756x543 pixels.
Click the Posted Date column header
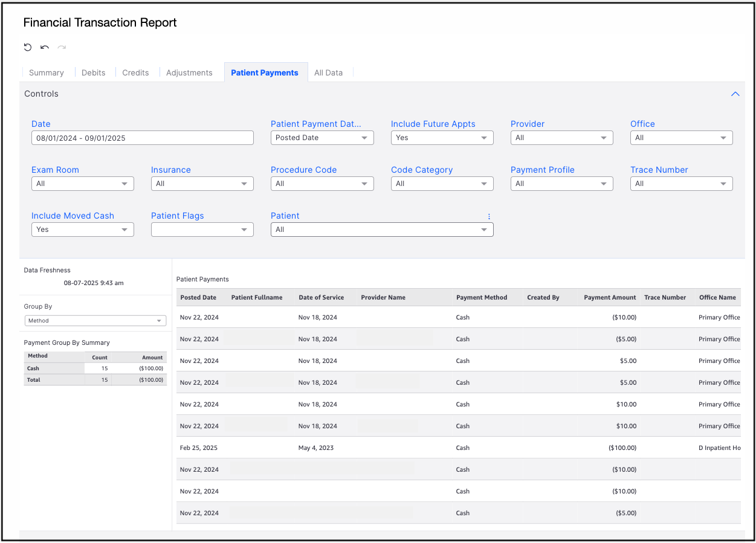tap(198, 297)
